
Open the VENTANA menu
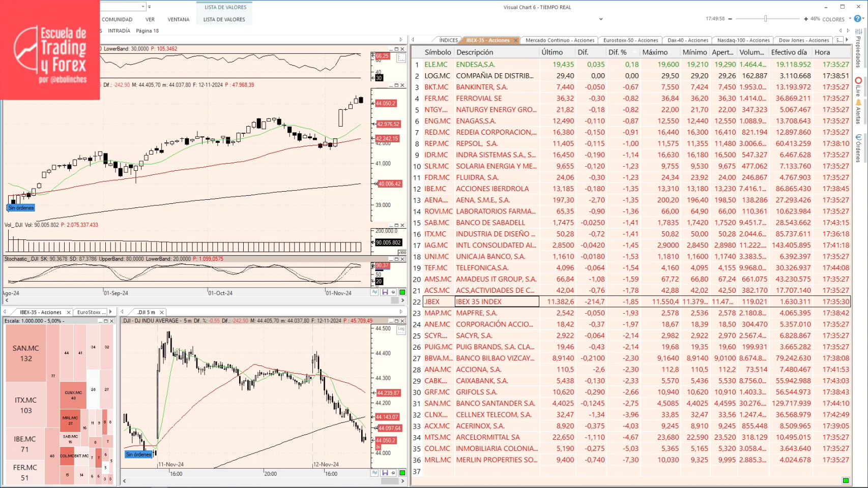(x=179, y=19)
